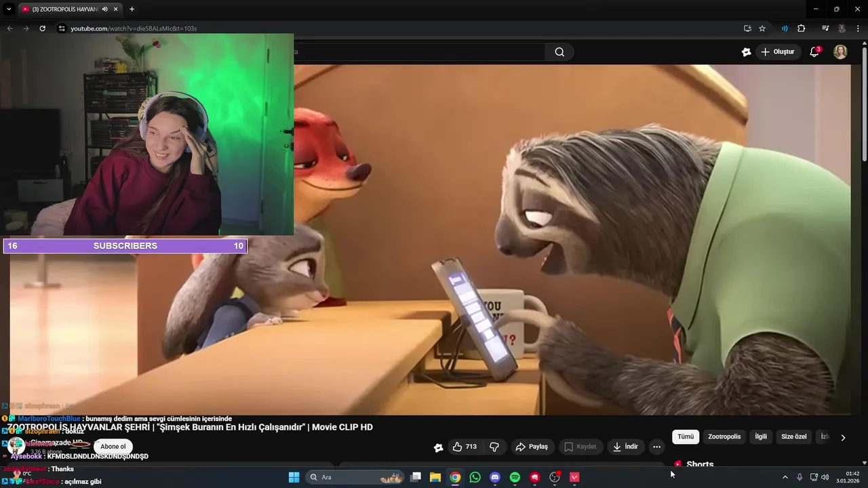Viewport: 868px width, 488px height.
Task: Open network status tray icon
Action: point(814,477)
